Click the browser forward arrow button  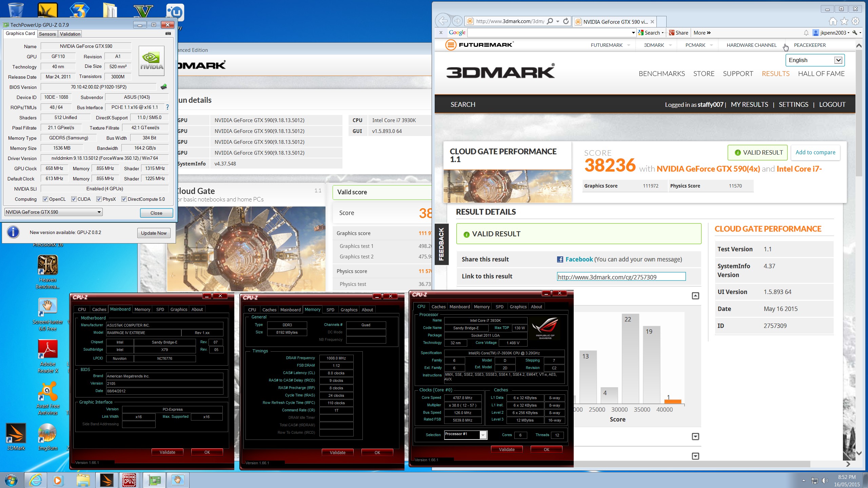pos(457,21)
